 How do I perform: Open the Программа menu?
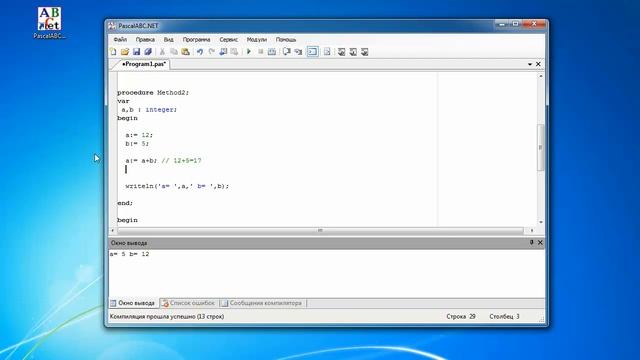[196, 40]
